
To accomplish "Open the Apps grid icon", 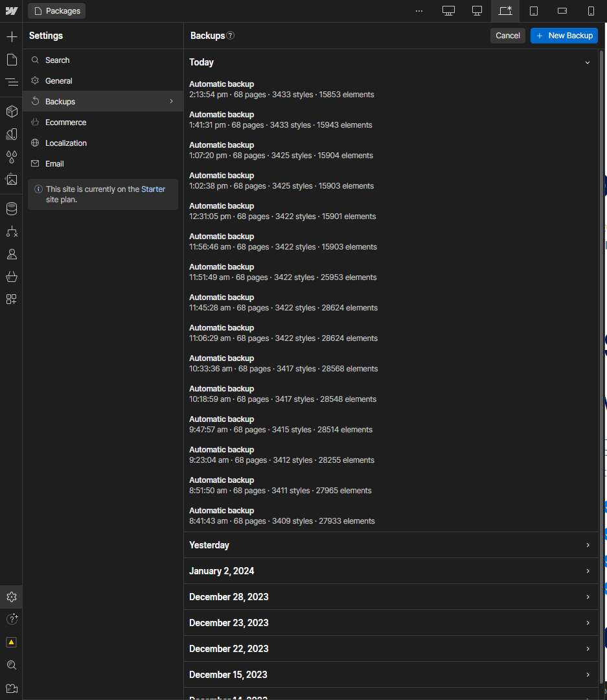I will pyautogui.click(x=12, y=299).
